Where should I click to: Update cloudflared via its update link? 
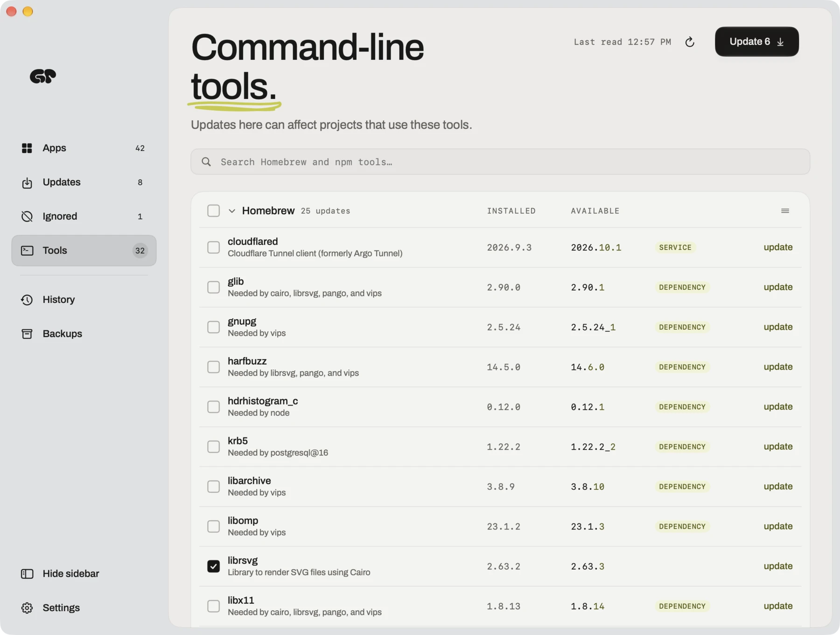click(x=778, y=247)
